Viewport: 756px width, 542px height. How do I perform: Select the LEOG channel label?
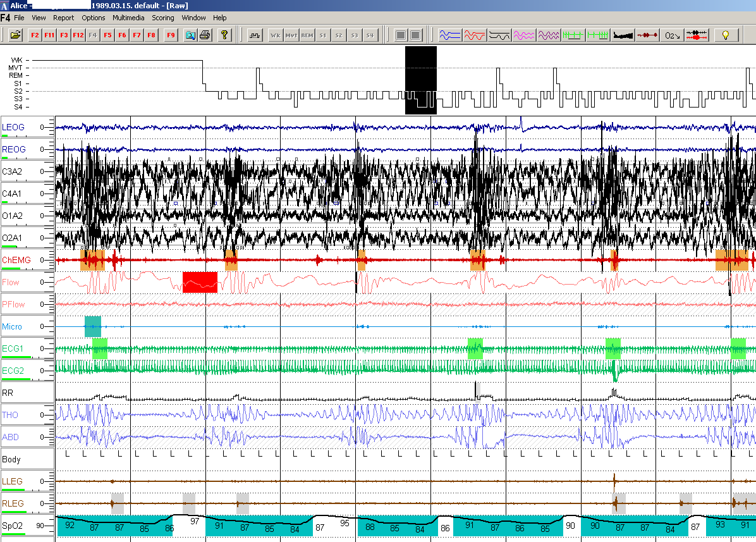[13, 127]
